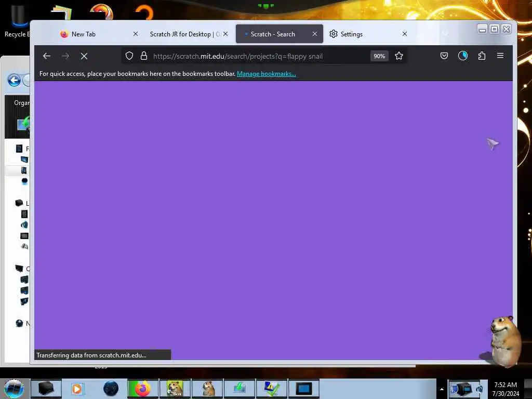Open the standing hamster taskbar icon
The height and width of the screenshot is (399, 532).
[x=207, y=389]
